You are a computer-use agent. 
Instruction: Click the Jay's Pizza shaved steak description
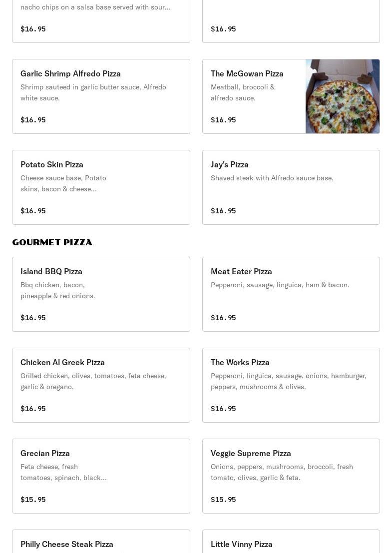coord(272,178)
